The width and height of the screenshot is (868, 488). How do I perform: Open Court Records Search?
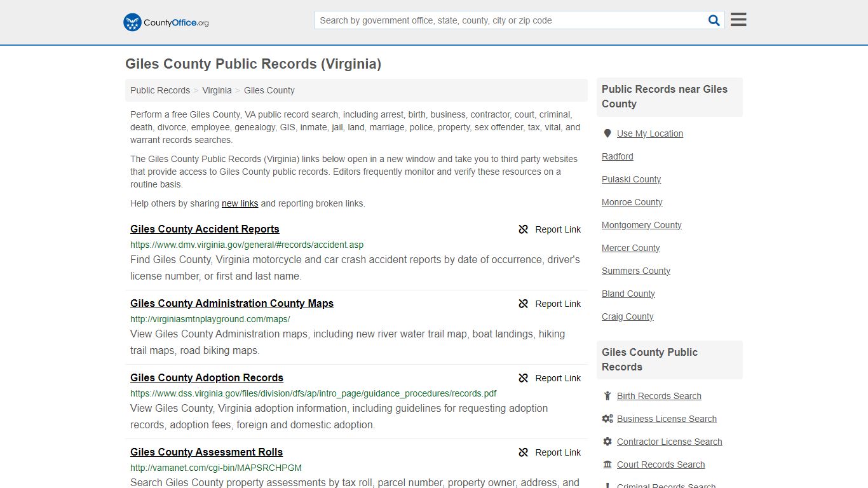pos(661,464)
